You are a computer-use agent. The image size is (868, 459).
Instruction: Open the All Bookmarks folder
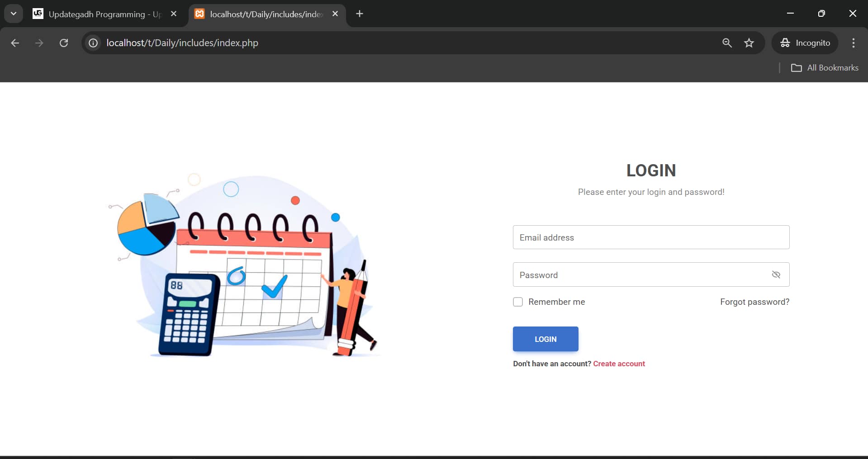tap(825, 68)
